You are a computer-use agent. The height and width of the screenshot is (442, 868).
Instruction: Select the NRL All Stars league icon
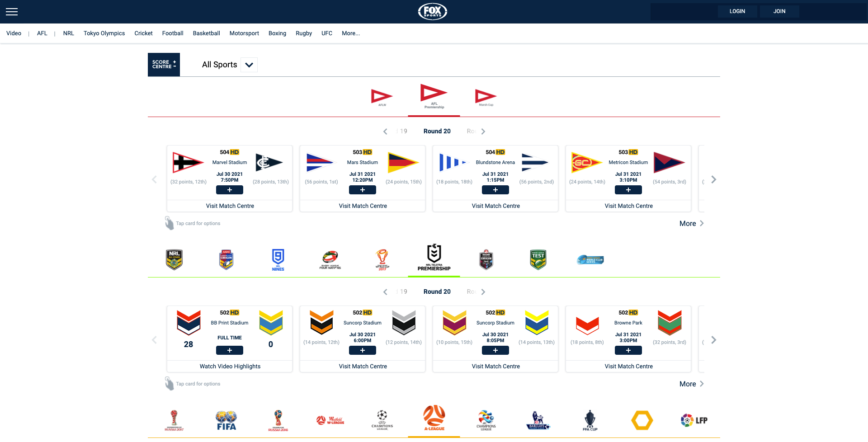[174, 260]
